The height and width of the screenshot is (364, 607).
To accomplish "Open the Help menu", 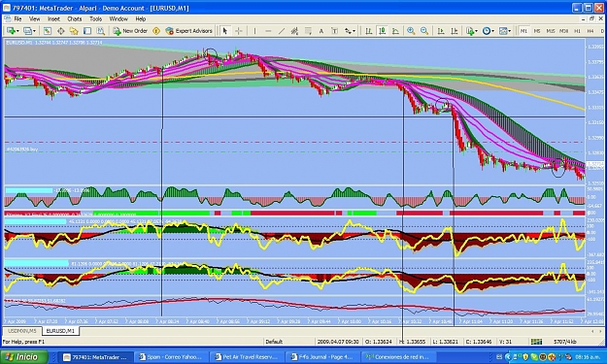I will pos(141,19).
